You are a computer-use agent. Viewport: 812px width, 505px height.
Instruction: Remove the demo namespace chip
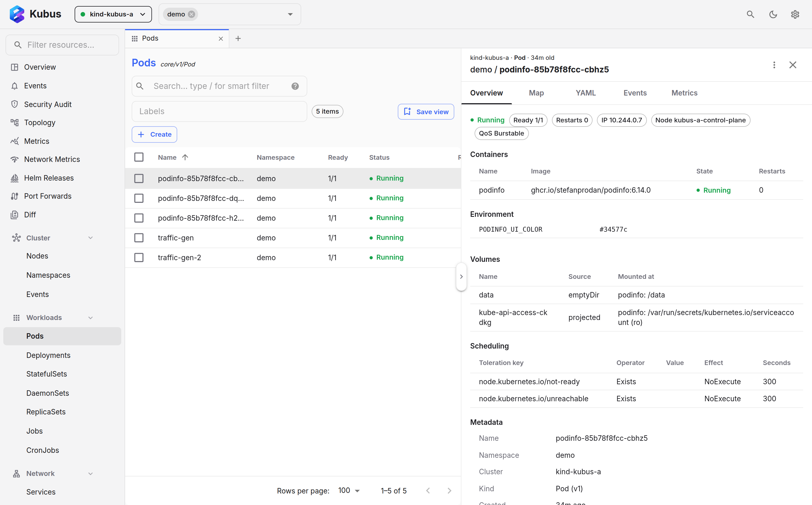(191, 14)
